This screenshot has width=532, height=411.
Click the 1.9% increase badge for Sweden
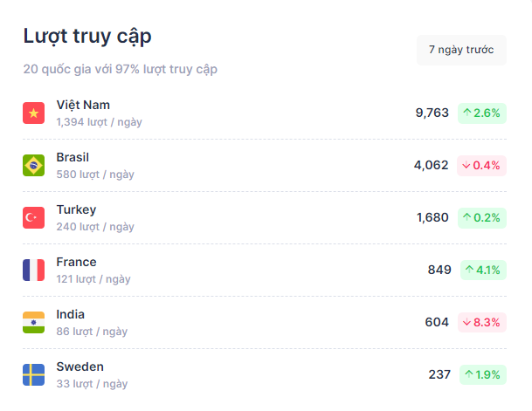click(481, 374)
